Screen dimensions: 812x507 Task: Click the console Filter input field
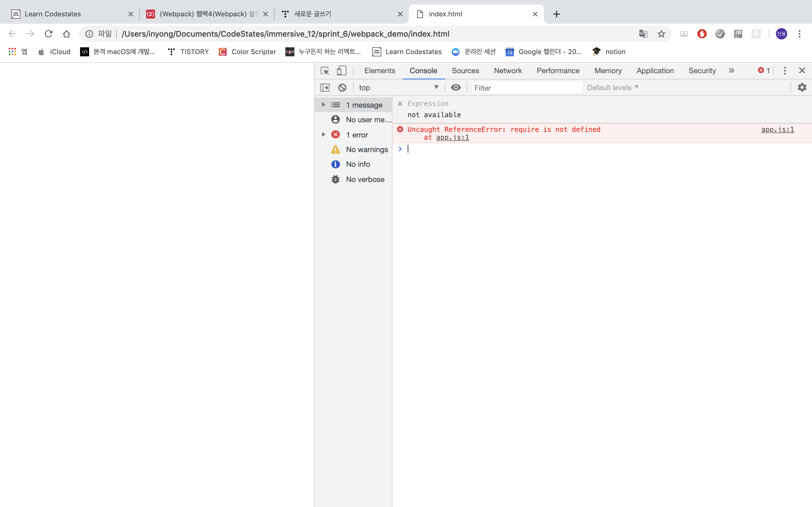[527, 88]
